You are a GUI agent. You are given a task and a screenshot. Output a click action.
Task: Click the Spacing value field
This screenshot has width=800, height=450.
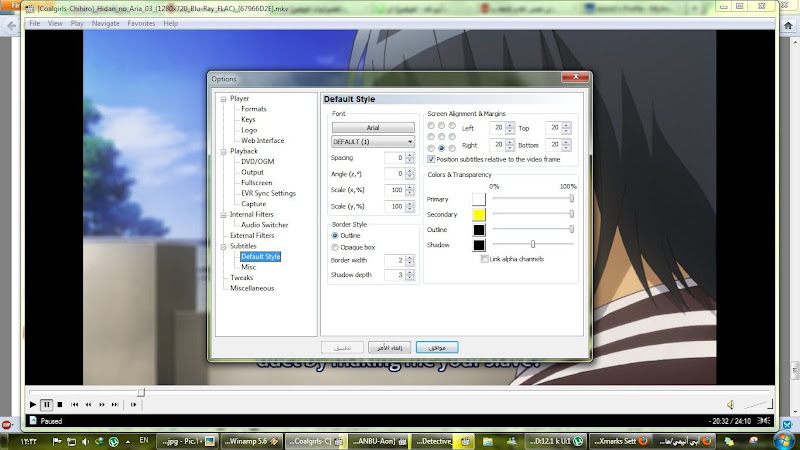tap(394, 158)
